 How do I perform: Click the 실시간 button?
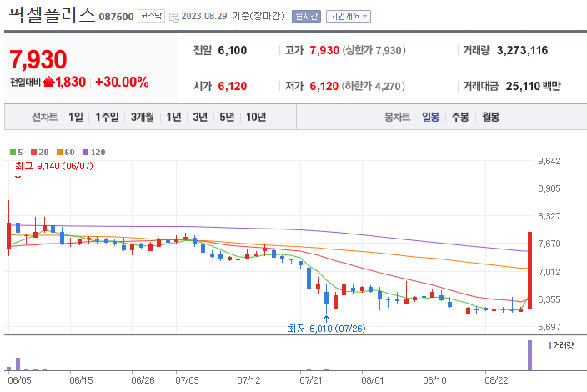tap(306, 16)
